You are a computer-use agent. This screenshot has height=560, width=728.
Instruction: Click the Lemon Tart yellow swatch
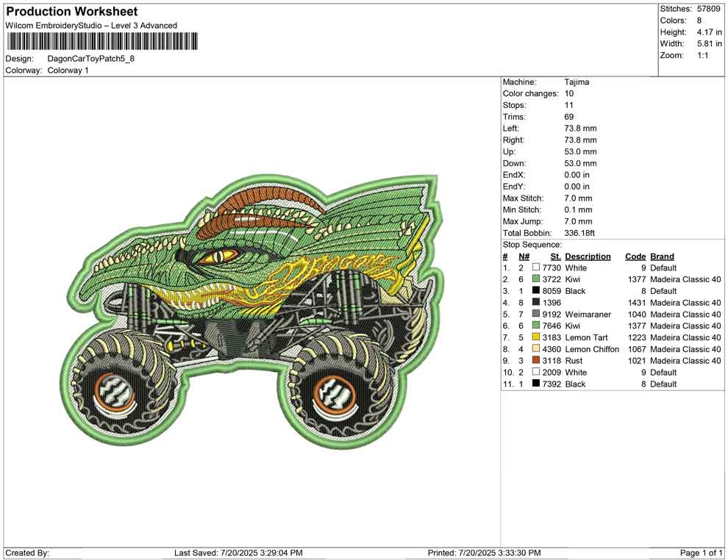pos(536,337)
